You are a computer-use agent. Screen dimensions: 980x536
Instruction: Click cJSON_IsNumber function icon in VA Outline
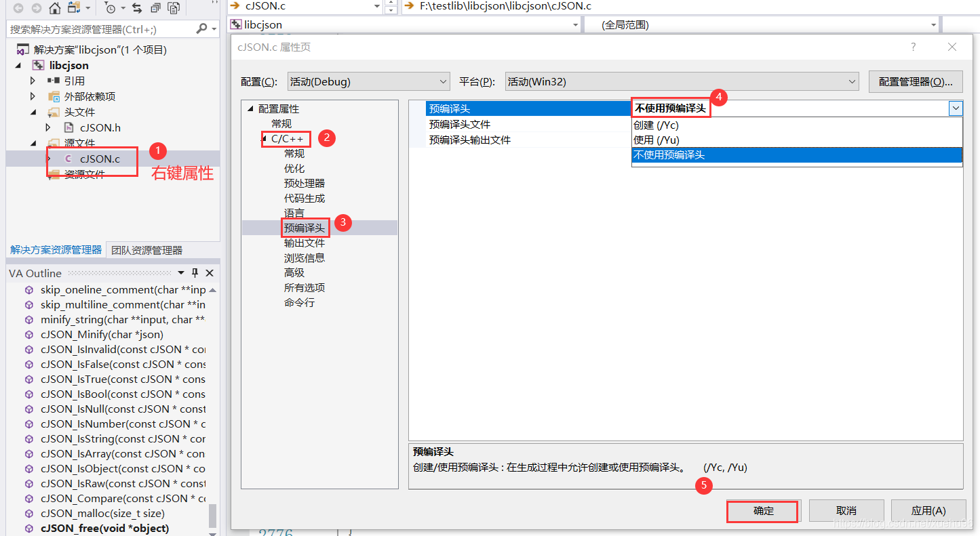(28, 424)
